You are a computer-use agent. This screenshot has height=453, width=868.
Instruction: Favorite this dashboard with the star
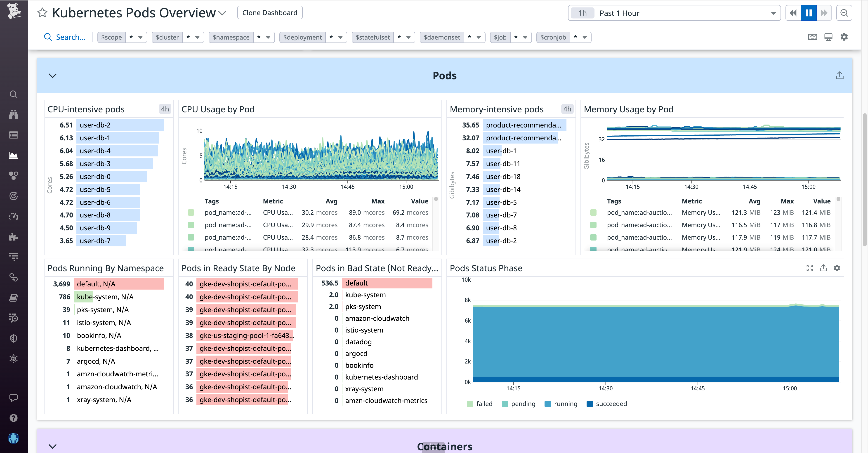pos(42,12)
